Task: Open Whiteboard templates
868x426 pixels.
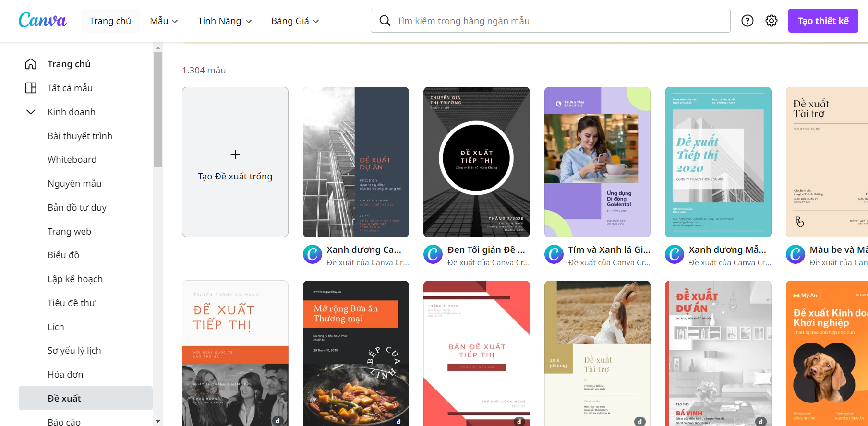Action: [72, 159]
